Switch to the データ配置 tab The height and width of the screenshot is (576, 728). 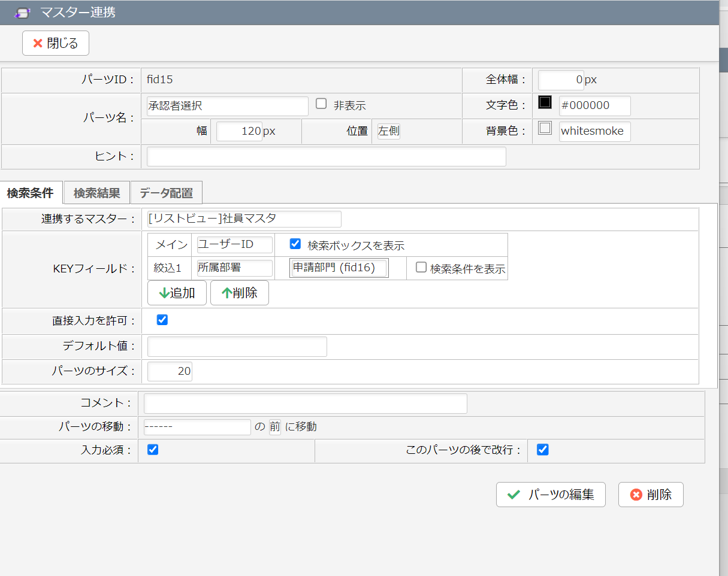(166, 193)
